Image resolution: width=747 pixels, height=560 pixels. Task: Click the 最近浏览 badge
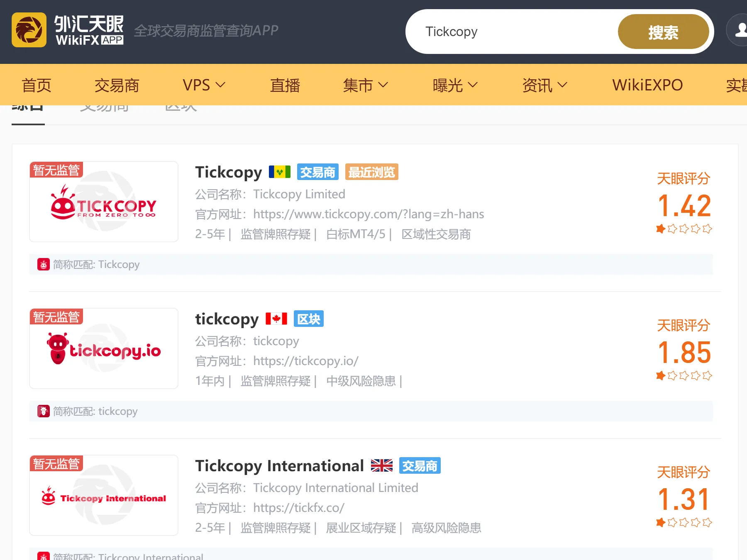372,172
